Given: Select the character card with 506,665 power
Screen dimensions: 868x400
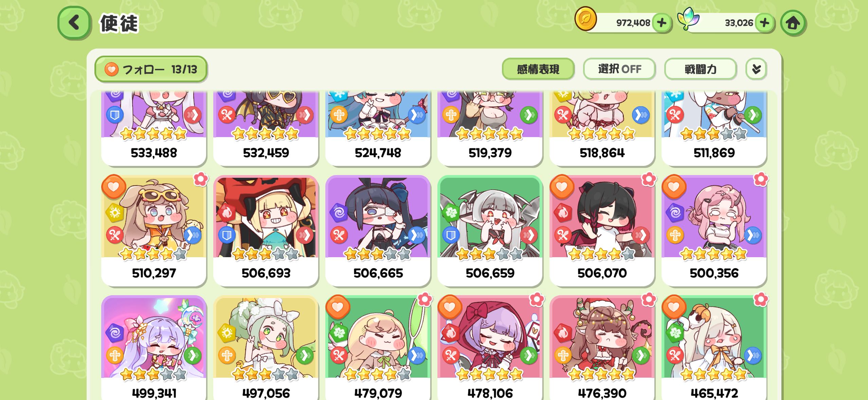Looking at the screenshot, I should click(x=378, y=231).
